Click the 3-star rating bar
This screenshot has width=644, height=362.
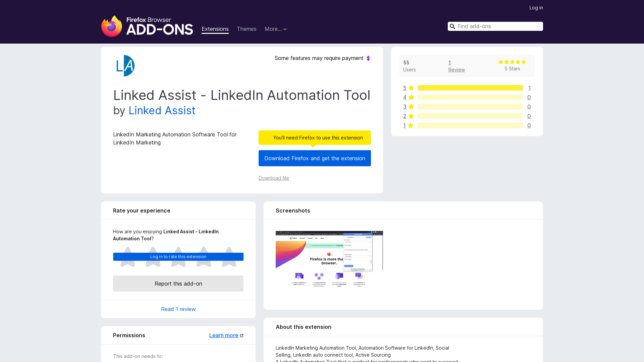[470, 107]
